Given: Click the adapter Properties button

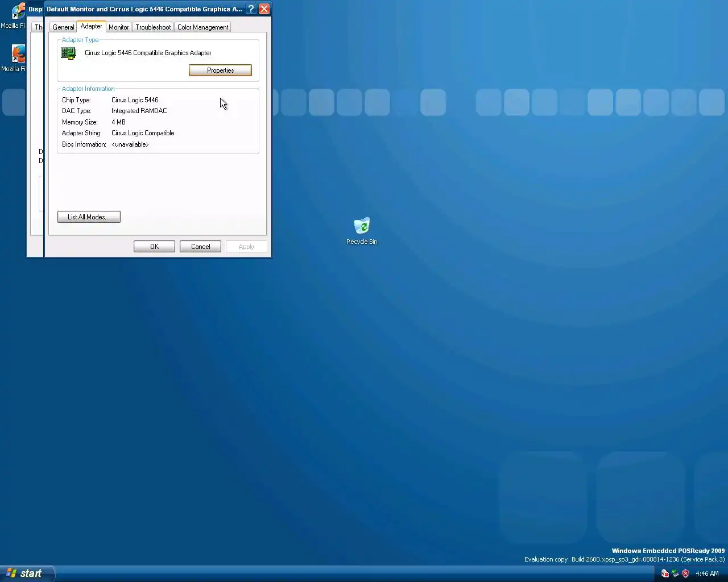Looking at the screenshot, I should [220, 70].
